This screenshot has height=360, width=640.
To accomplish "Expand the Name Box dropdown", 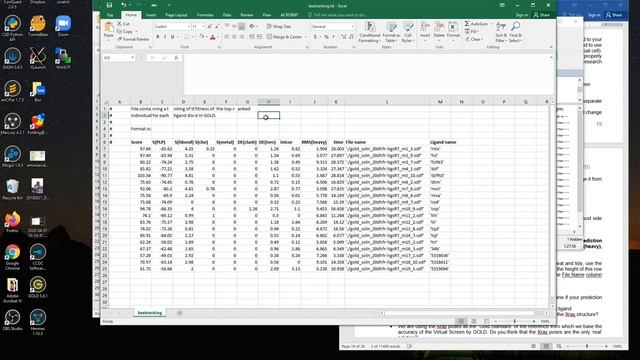I will 132,58.
